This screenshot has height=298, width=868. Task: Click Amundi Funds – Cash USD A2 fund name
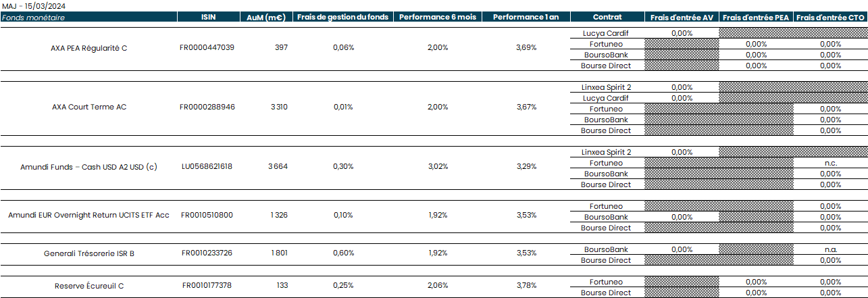[x=88, y=167]
